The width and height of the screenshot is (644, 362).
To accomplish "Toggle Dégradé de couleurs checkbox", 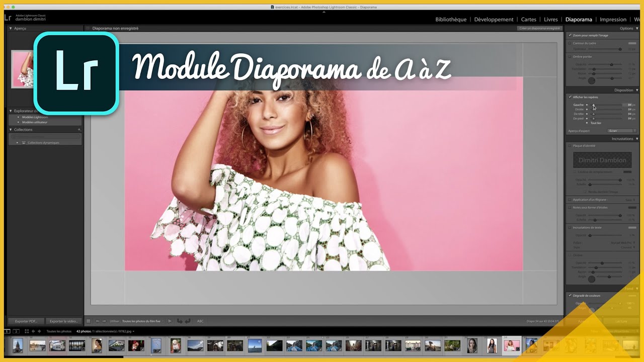I will pyautogui.click(x=570, y=296).
